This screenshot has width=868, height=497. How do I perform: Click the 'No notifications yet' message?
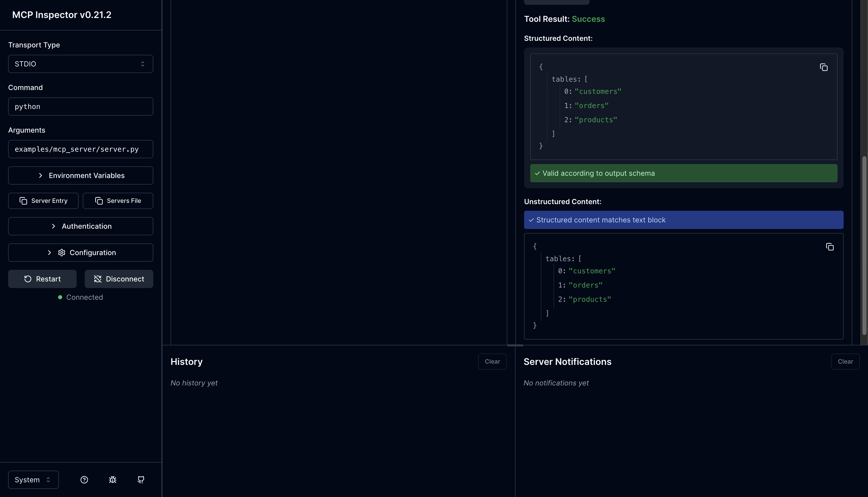coord(556,383)
